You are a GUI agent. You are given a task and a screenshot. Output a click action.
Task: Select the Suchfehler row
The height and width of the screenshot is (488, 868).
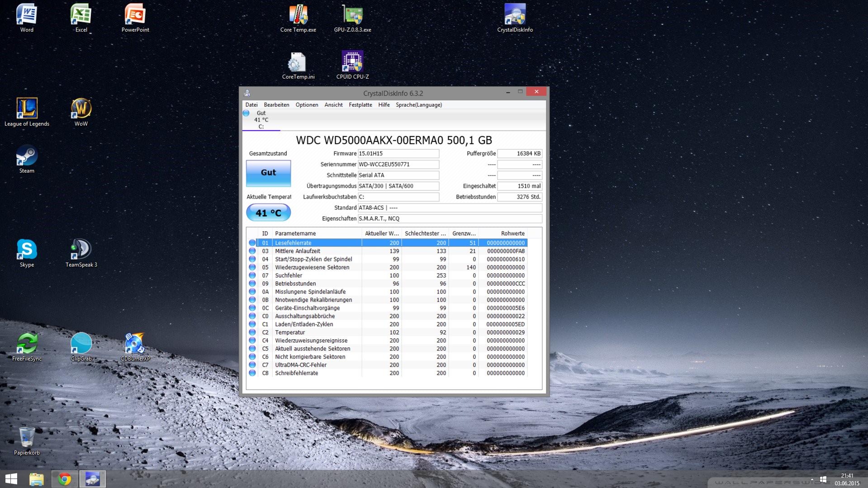(x=388, y=275)
